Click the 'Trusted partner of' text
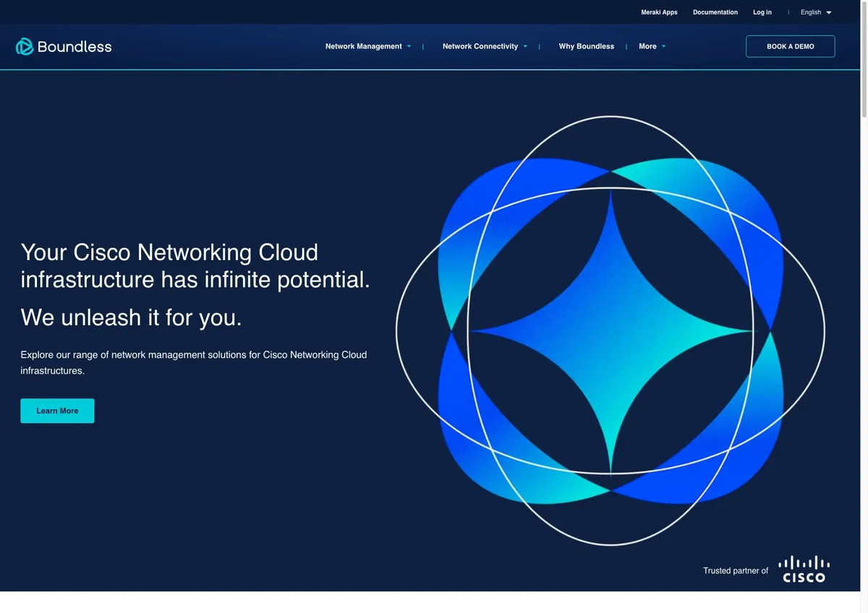The width and height of the screenshot is (868, 613). (736, 570)
